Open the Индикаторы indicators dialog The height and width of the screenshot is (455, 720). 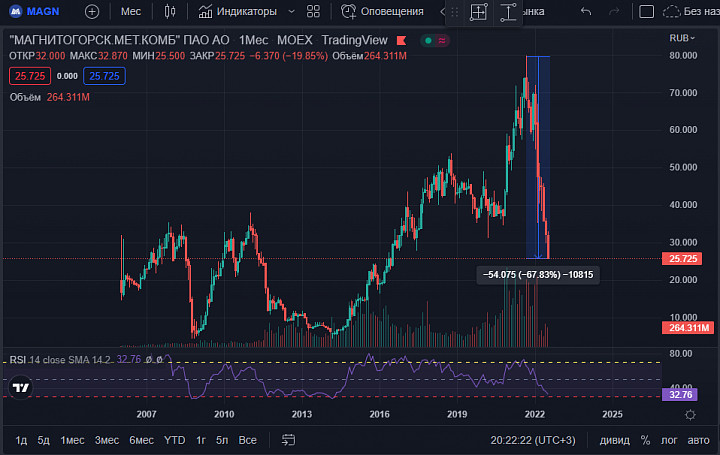coord(237,11)
